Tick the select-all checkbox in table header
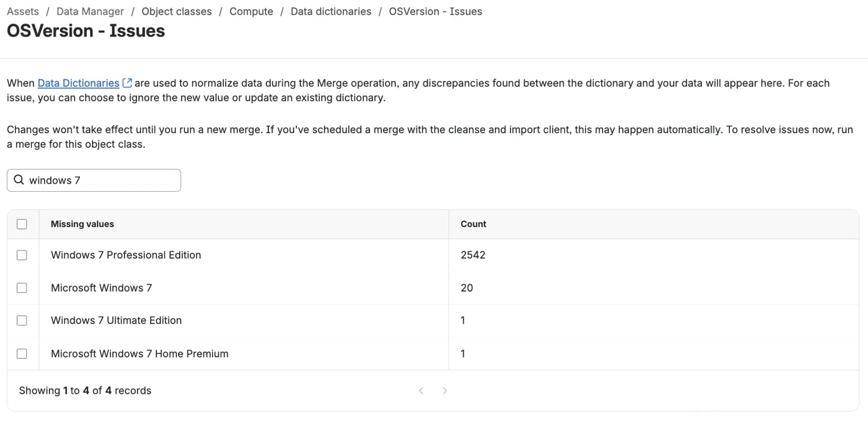Viewport: 868px width, 428px height. click(x=22, y=224)
